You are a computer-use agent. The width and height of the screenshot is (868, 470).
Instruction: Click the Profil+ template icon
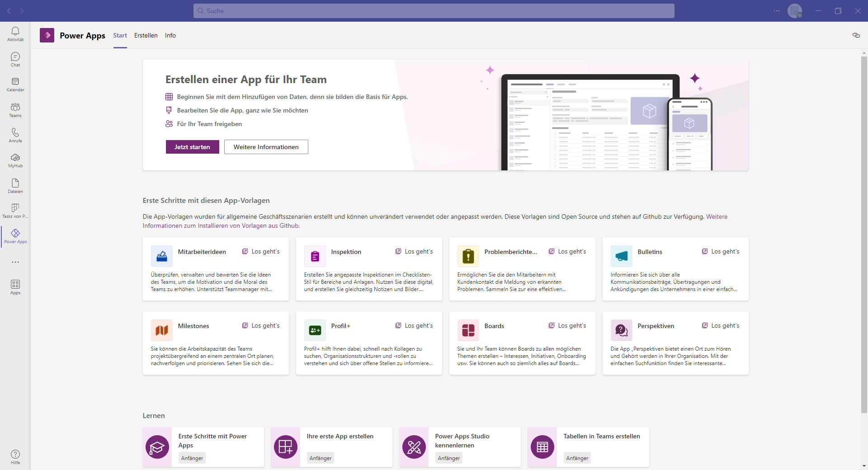click(x=315, y=330)
